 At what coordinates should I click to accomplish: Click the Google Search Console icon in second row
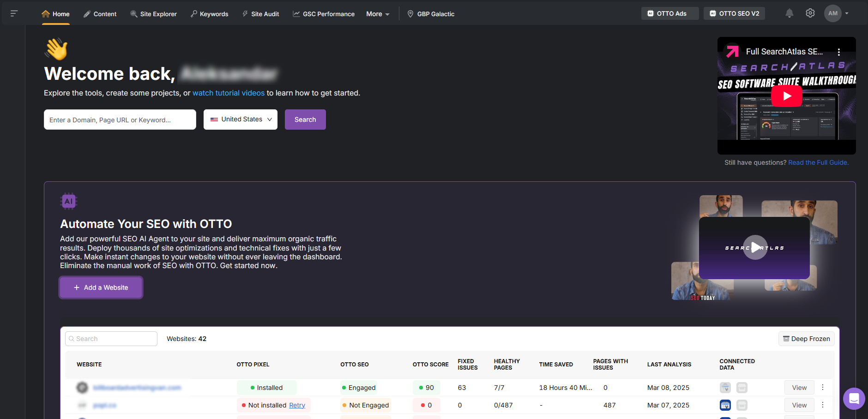pyautogui.click(x=725, y=405)
